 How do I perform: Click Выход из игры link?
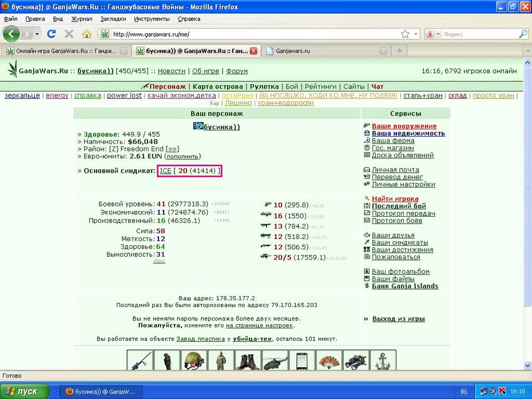pyautogui.click(x=399, y=318)
